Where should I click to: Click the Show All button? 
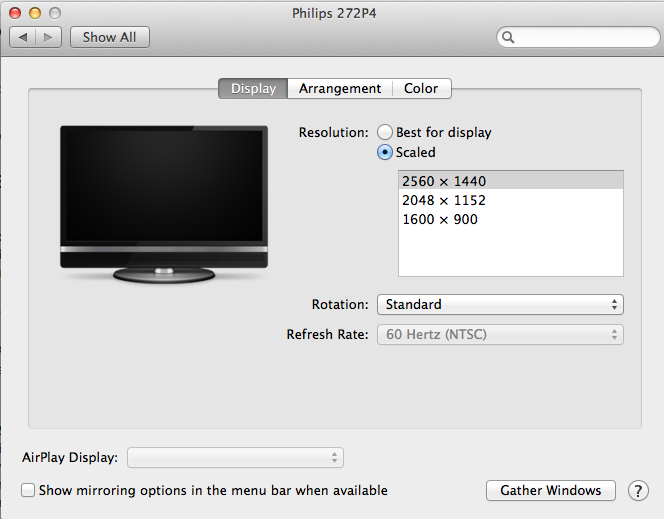[x=110, y=37]
